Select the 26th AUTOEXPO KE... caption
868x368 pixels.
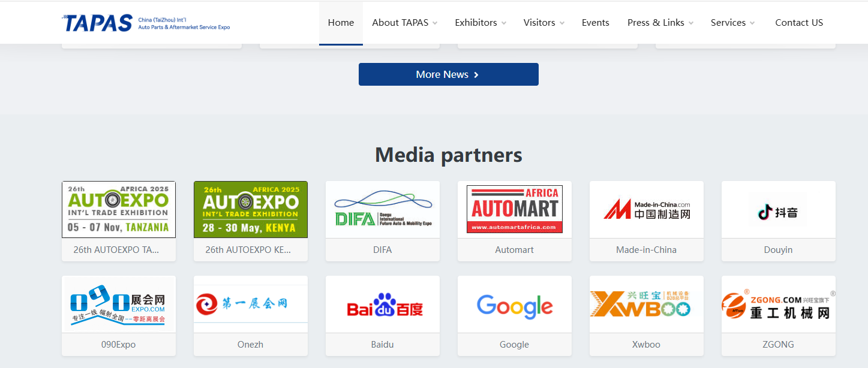(248, 250)
